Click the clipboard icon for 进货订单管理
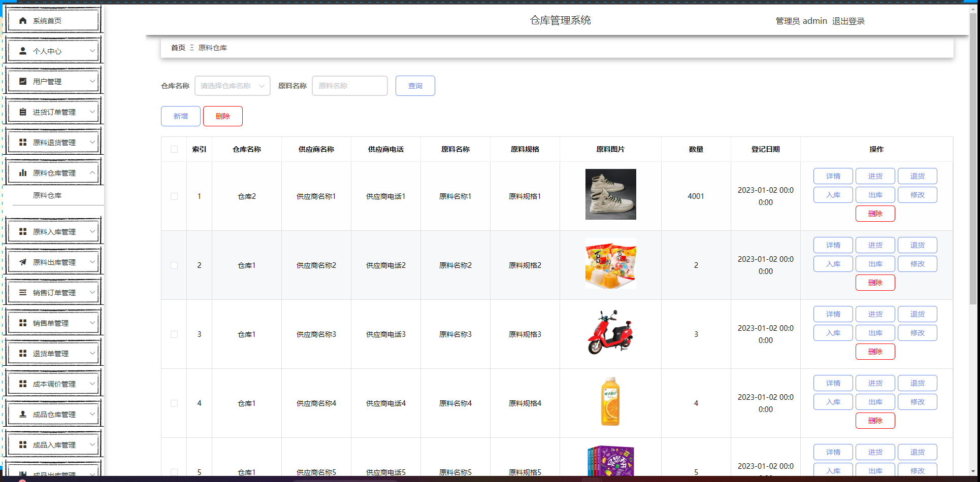The width and height of the screenshot is (980, 482). coord(23,112)
